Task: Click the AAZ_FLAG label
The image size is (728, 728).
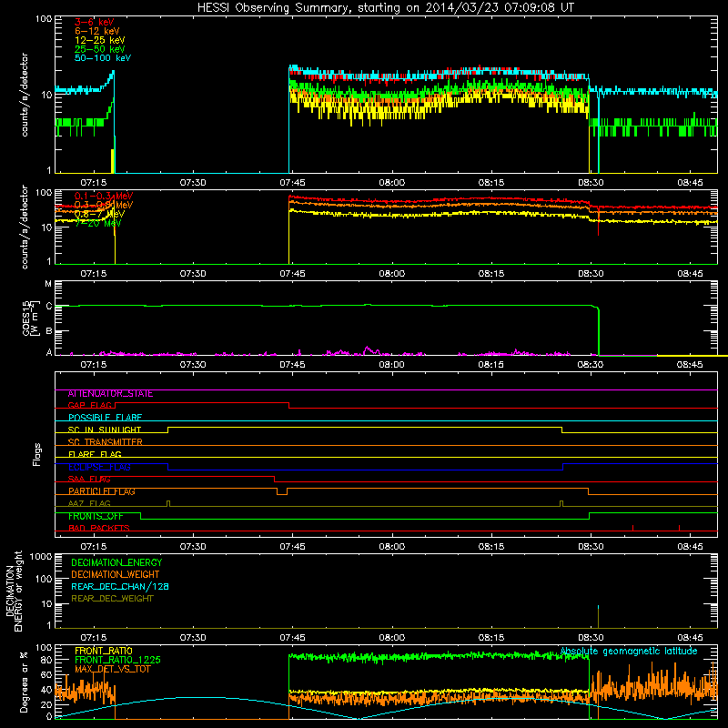Action: 89,504
